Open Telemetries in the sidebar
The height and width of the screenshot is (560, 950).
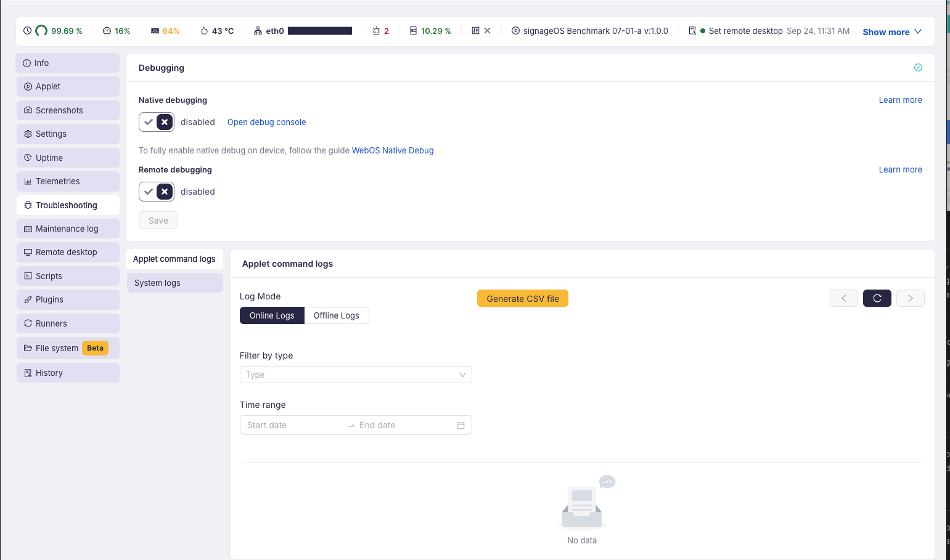tap(68, 181)
